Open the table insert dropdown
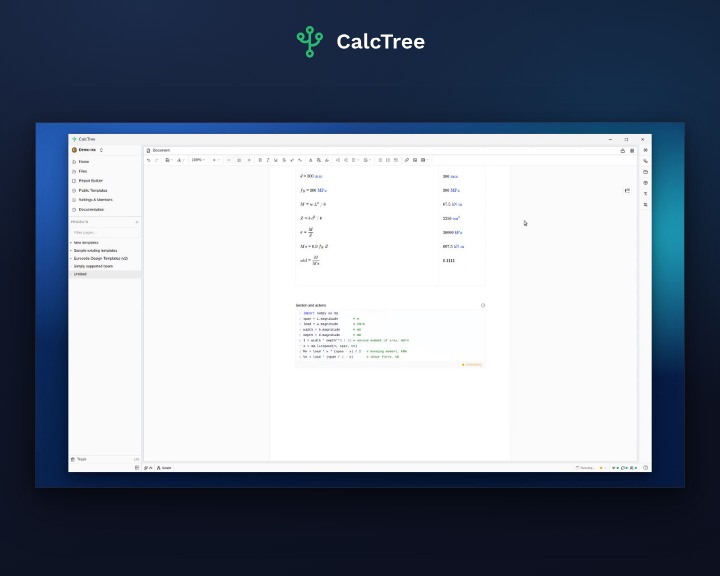The height and width of the screenshot is (576, 720). (x=424, y=160)
